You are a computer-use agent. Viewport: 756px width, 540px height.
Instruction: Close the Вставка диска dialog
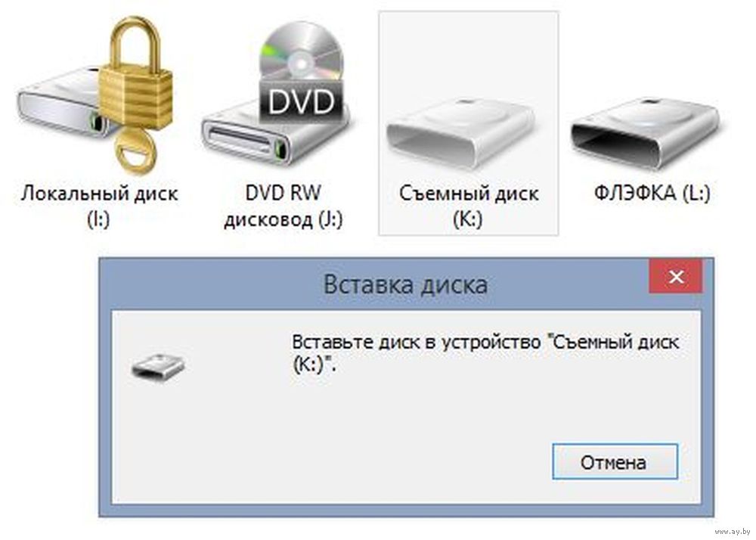point(676,276)
